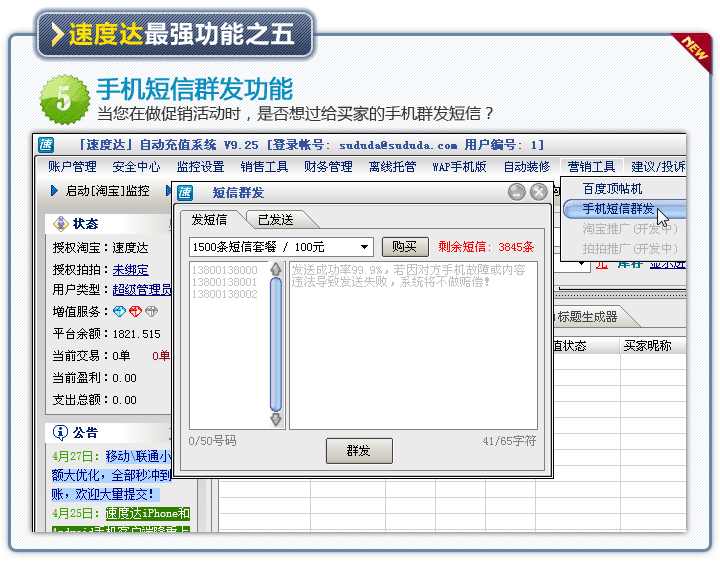Click the play arrow beside 启动[淘宝]监控
This screenshot has height=562, width=720.
(54, 191)
